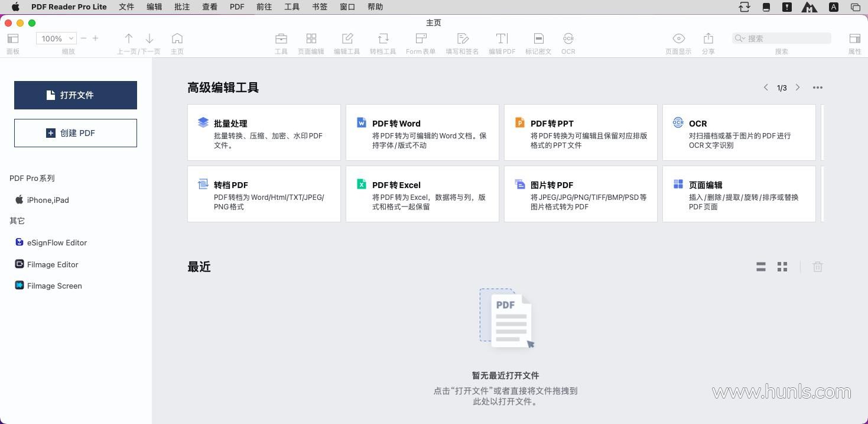Toggle the Properties (属性) panel icon
This screenshot has height=424, width=868.
click(854, 38)
